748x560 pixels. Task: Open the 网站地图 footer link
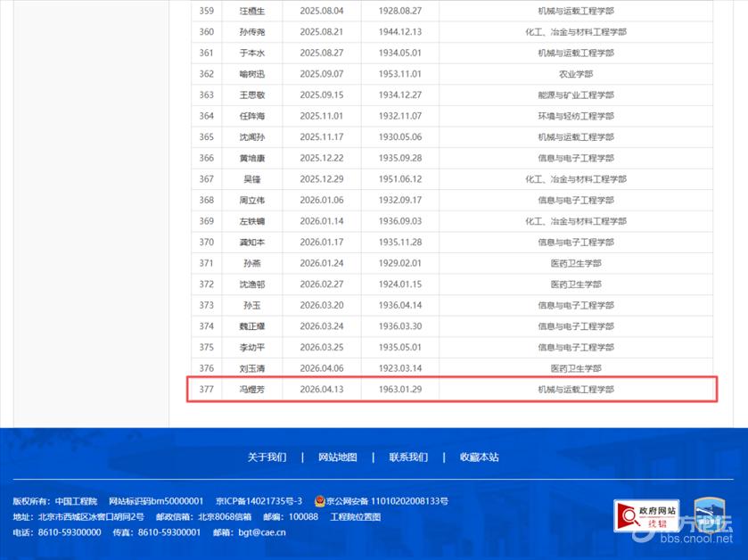tap(338, 457)
